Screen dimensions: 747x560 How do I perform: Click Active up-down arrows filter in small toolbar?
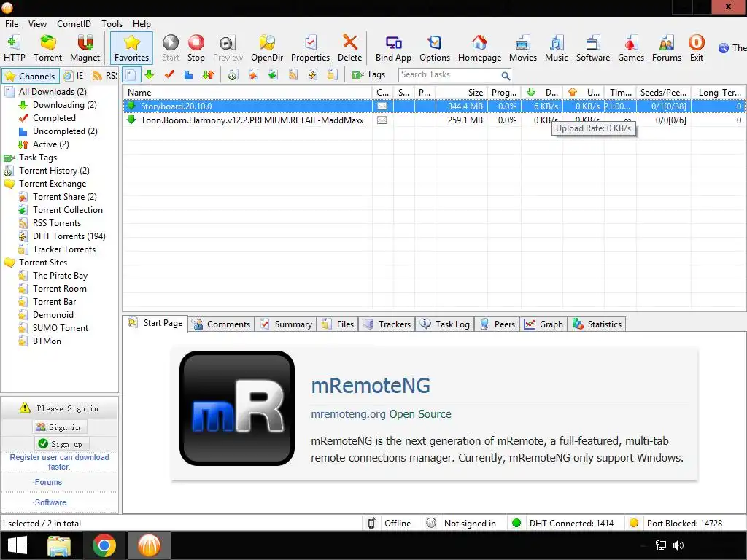tap(208, 75)
